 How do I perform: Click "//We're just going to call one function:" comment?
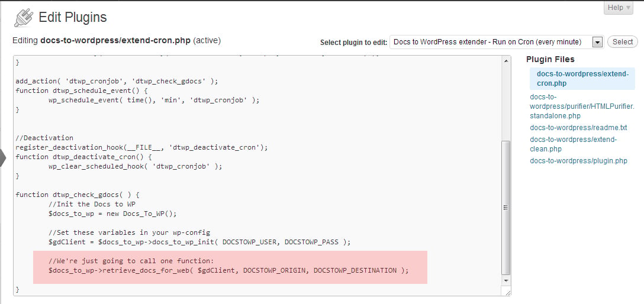(131, 261)
